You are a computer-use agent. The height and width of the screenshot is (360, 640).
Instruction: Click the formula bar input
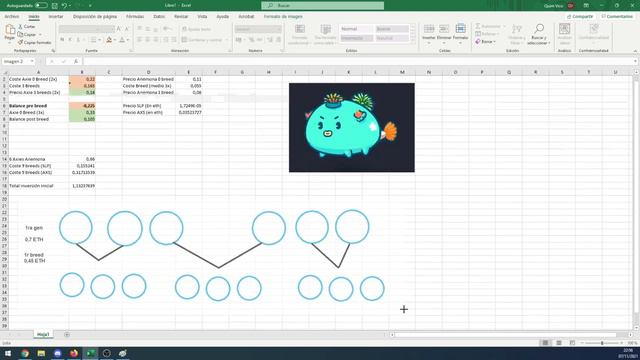(358, 61)
